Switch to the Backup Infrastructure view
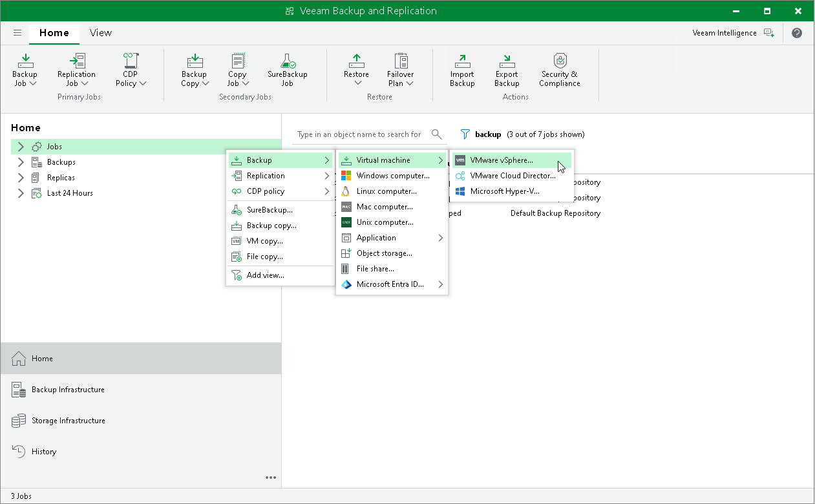This screenshot has width=815, height=504. click(68, 390)
